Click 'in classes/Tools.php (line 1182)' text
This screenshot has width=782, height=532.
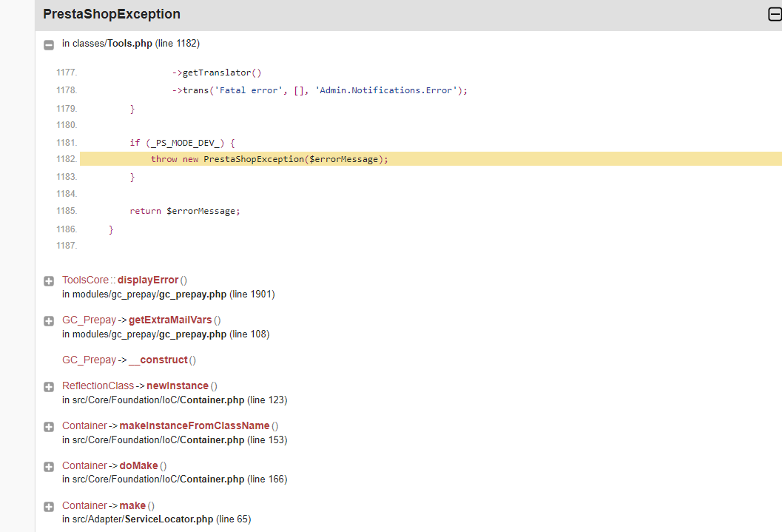click(131, 44)
